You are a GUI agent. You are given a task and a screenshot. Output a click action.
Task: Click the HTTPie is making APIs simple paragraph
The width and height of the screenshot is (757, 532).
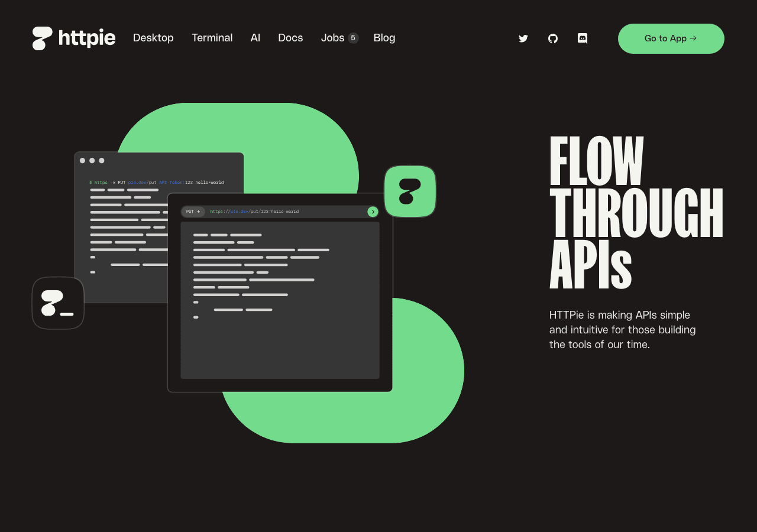pyautogui.click(x=623, y=330)
